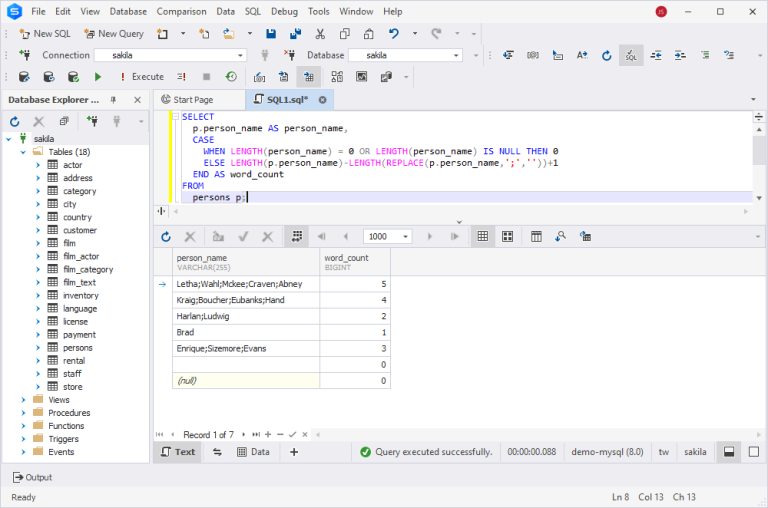
Task: Switch results to card view icon
Action: tap(507, 237)
